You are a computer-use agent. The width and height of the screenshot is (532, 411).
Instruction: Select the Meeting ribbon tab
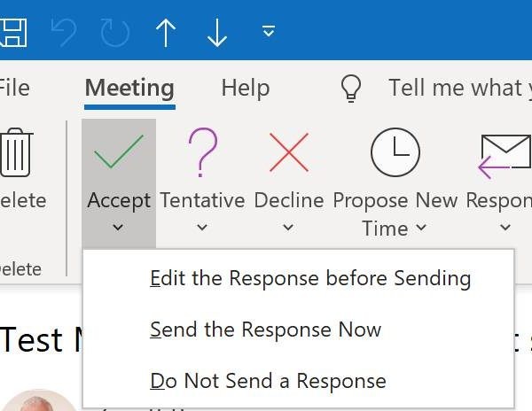click(129, 89)
